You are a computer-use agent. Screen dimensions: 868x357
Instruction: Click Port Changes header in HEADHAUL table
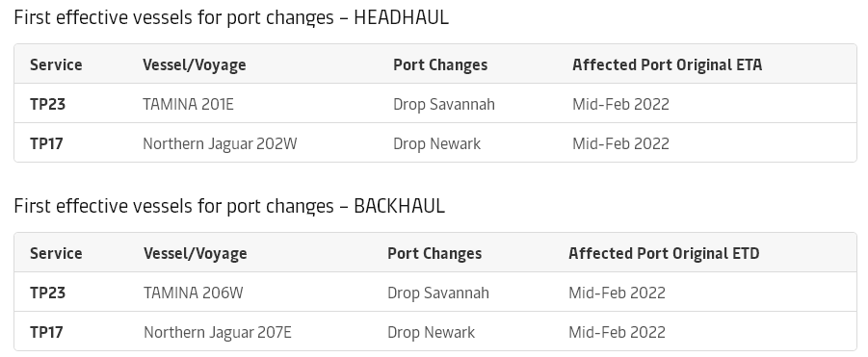pos(440,65)
